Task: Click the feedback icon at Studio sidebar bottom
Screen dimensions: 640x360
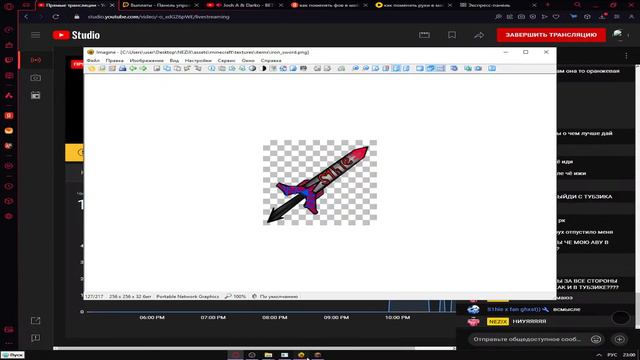Action: coord(36,338)
